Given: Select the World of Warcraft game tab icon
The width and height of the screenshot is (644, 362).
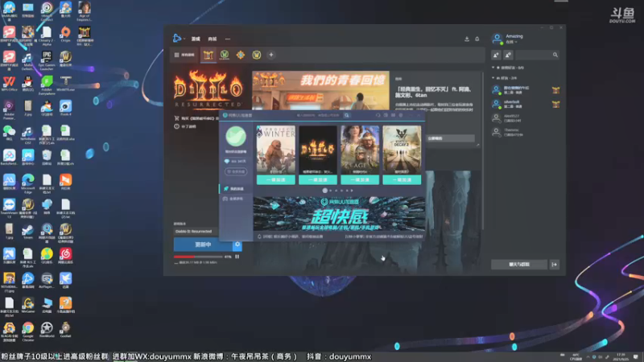Looking at the screenshot, I should tap(256, 55).
